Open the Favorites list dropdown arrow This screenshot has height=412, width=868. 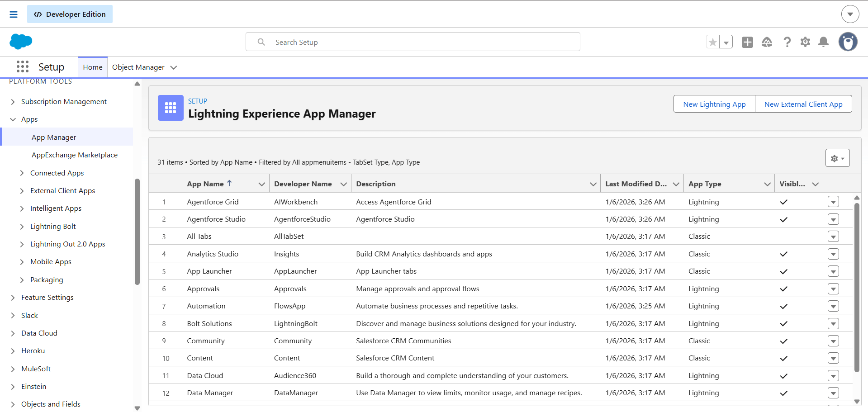726,42
